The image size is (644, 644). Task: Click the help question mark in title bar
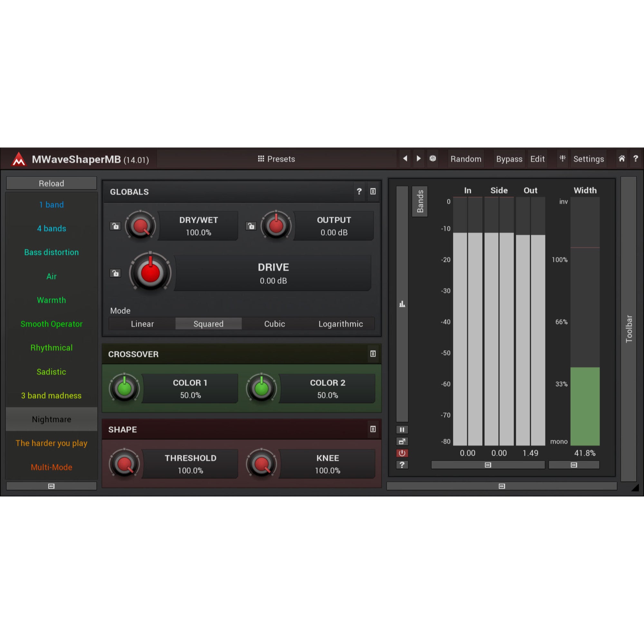pos(635,159)
